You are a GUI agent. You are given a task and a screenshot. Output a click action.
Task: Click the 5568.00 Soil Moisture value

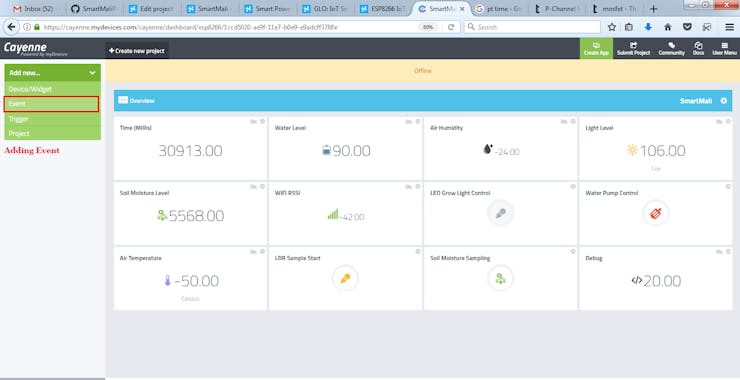point(196,216)
